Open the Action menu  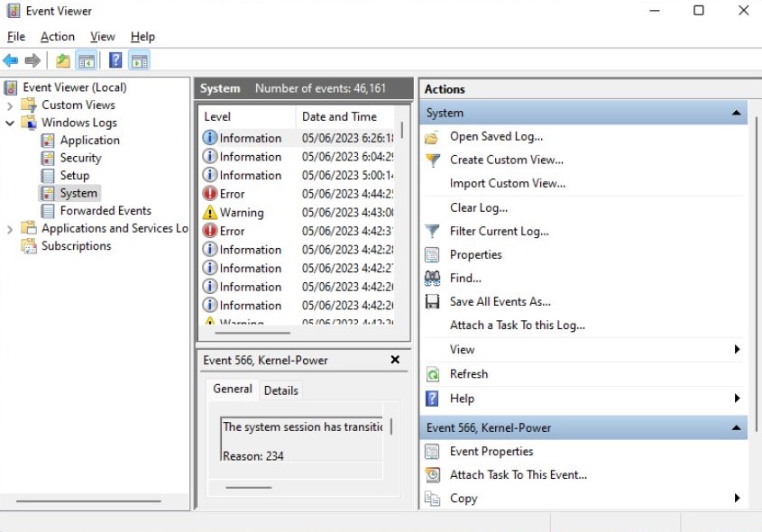pyautogui.click(x=57, y=36)
